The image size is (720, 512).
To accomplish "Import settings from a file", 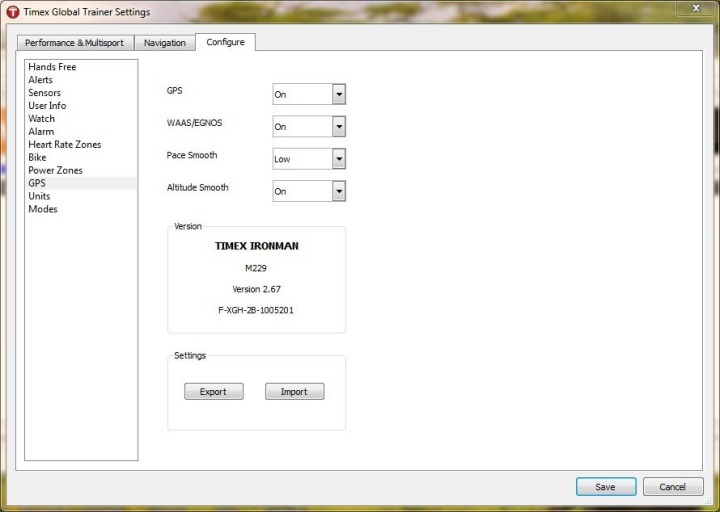I will (294, 392).
